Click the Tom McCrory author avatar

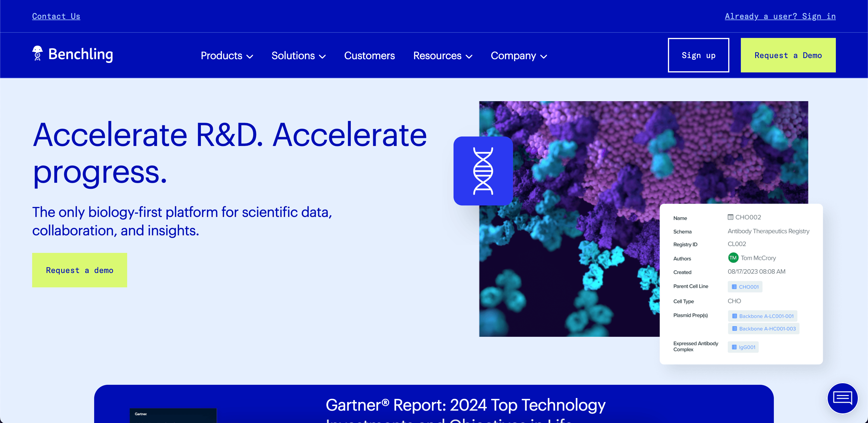click(x=733, y=258)
